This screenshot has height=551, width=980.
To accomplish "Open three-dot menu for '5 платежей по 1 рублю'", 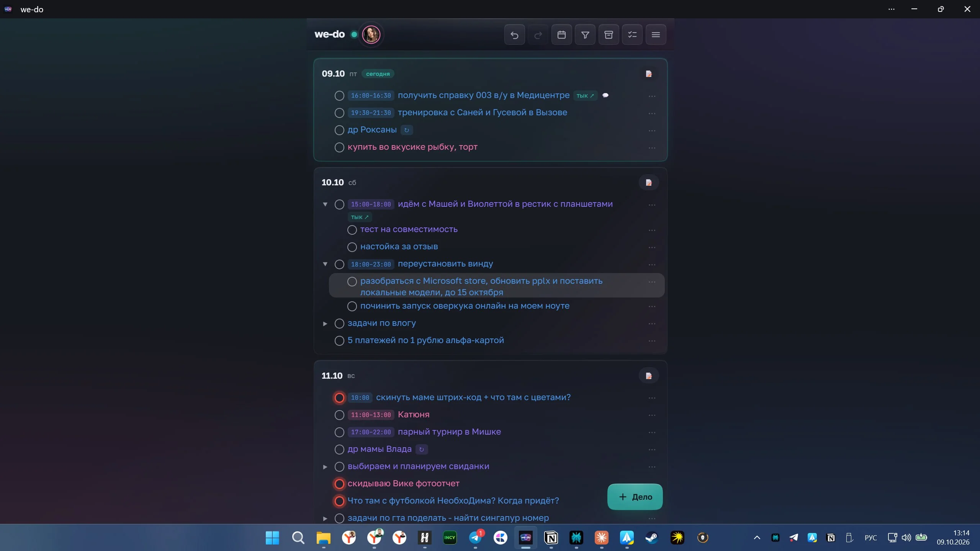I will click(652, 341).
